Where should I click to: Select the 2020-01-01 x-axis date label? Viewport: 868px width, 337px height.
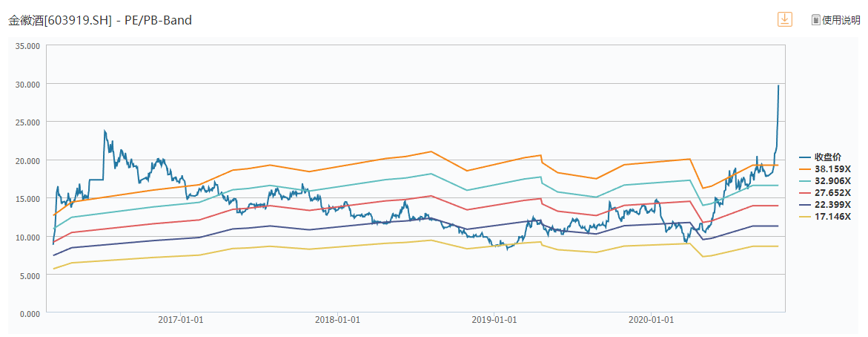651,320
